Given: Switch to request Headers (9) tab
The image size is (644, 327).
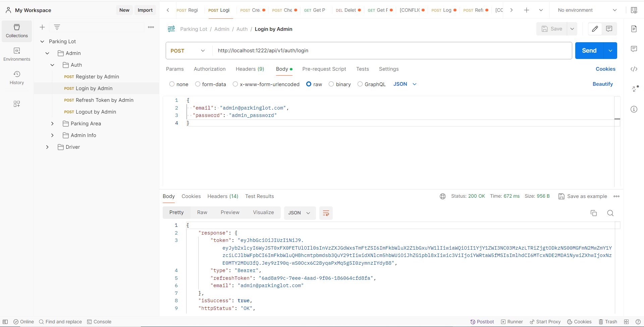Looking at the screenshot, I should [x=250, y=69].
